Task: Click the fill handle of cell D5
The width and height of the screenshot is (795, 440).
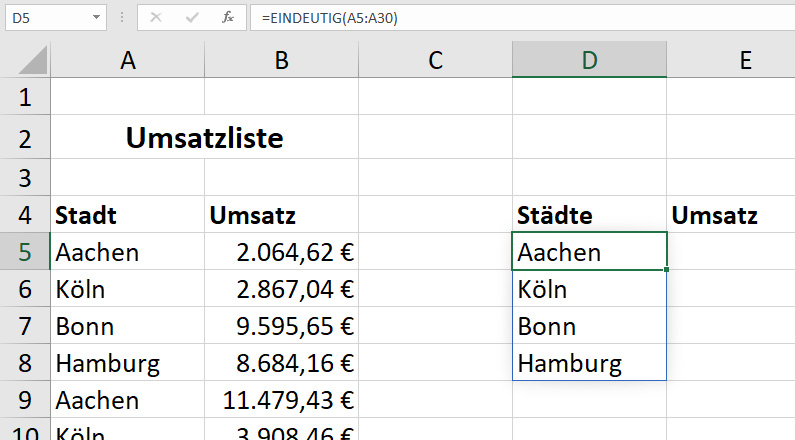Action: tap(666, 270)
